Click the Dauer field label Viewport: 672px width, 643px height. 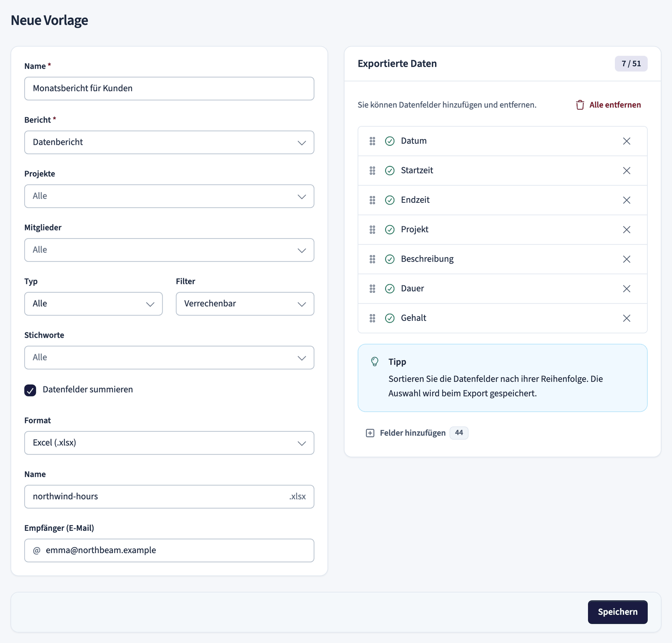click(412, 289)
